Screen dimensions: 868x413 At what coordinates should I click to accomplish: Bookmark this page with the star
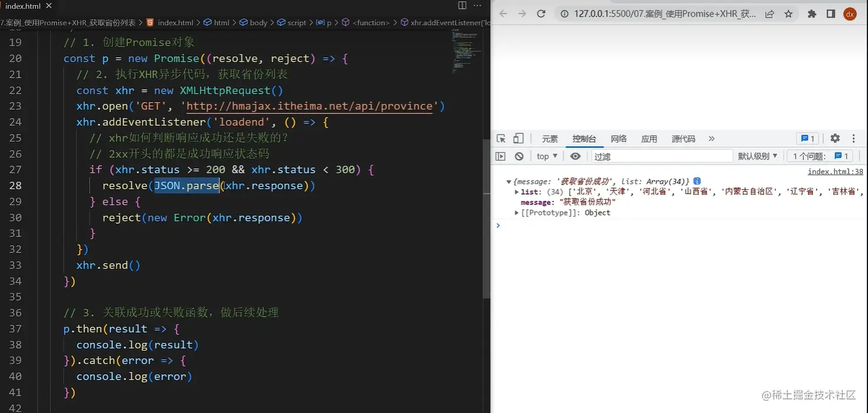(x=789, y=14)
